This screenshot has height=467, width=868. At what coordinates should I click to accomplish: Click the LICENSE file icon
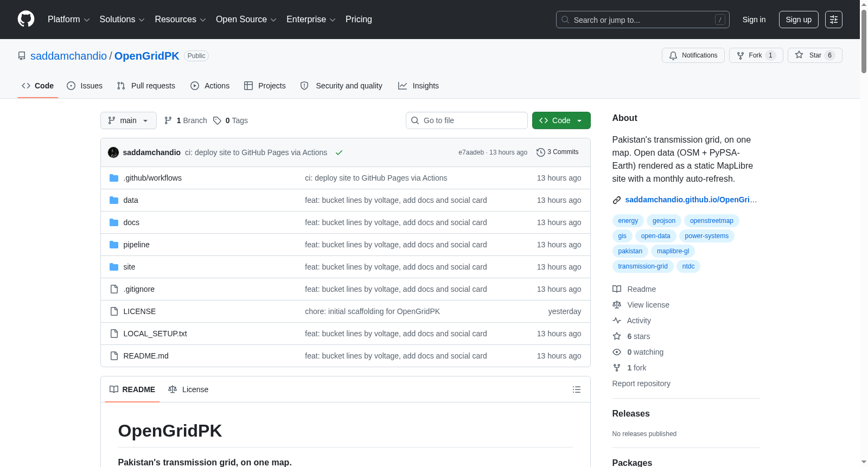click(114, 311)
